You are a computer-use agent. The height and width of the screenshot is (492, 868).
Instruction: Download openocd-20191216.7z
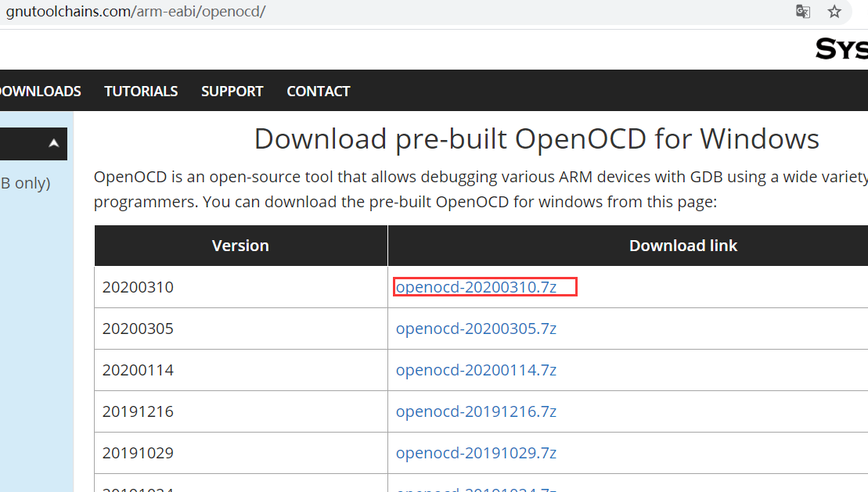pos(476,411)
